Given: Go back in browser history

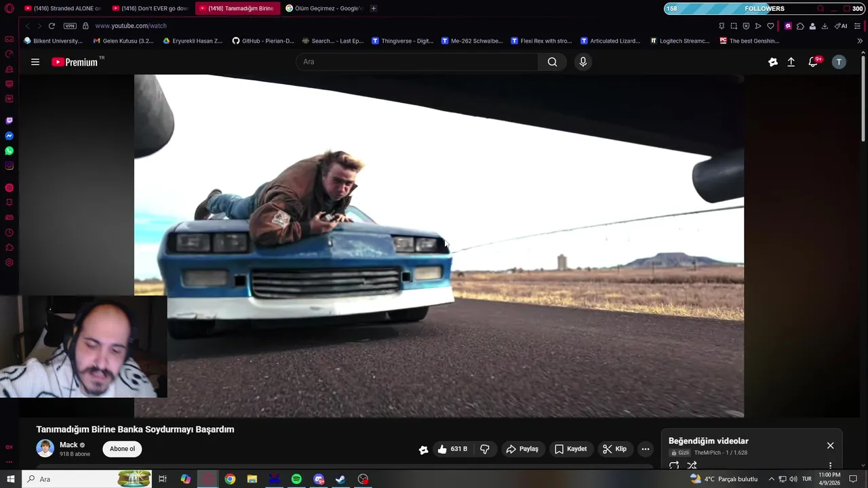Looking at the screenshot, I should (27, 26).
